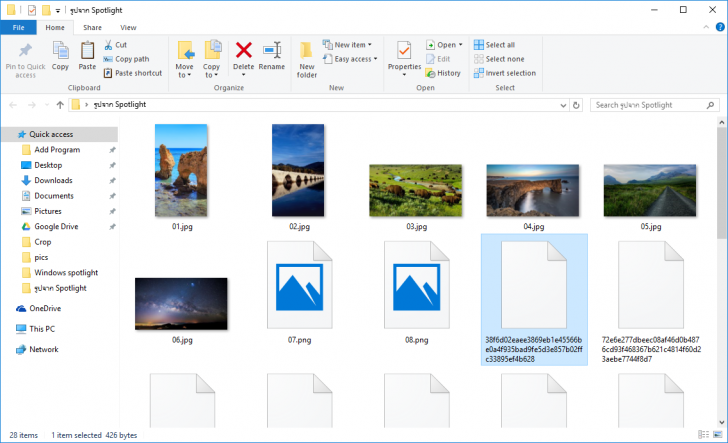
Task: Click the new folder icon in title bar
Action: pyautogui.click(x=46, y=10)
